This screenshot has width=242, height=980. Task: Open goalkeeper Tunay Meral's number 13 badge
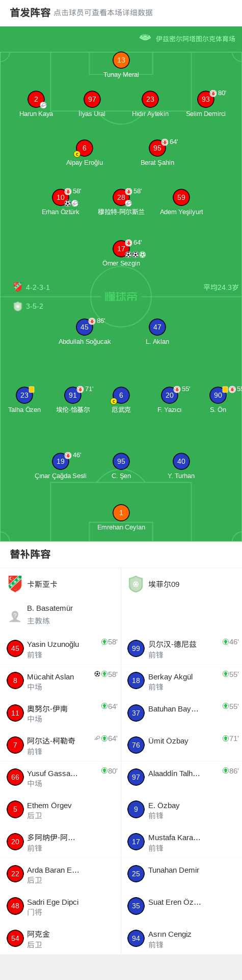point(121,60)
